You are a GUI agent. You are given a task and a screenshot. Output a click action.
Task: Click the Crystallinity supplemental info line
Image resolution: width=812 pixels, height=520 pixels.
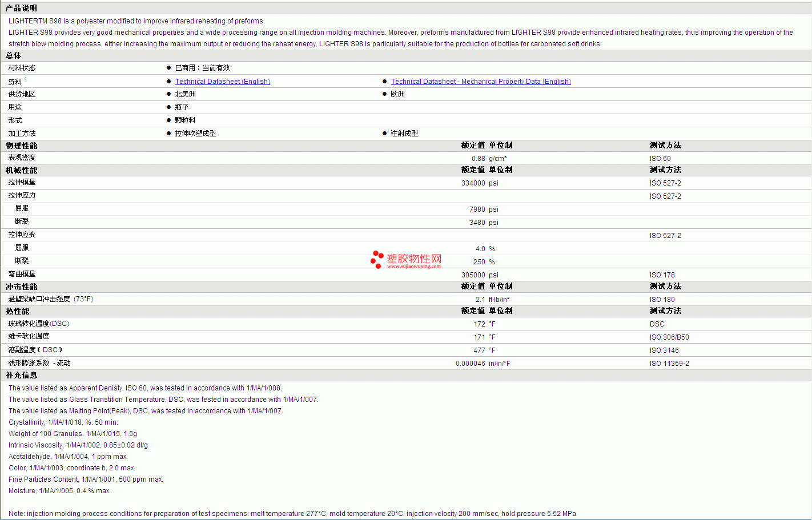click(63, 422)
